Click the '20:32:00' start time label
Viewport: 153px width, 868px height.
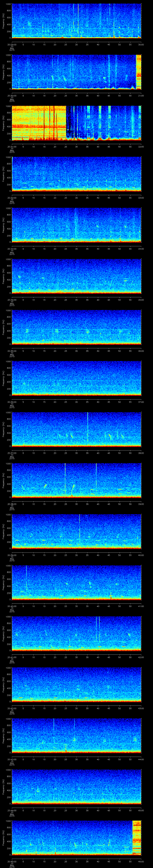pos(12,198)
